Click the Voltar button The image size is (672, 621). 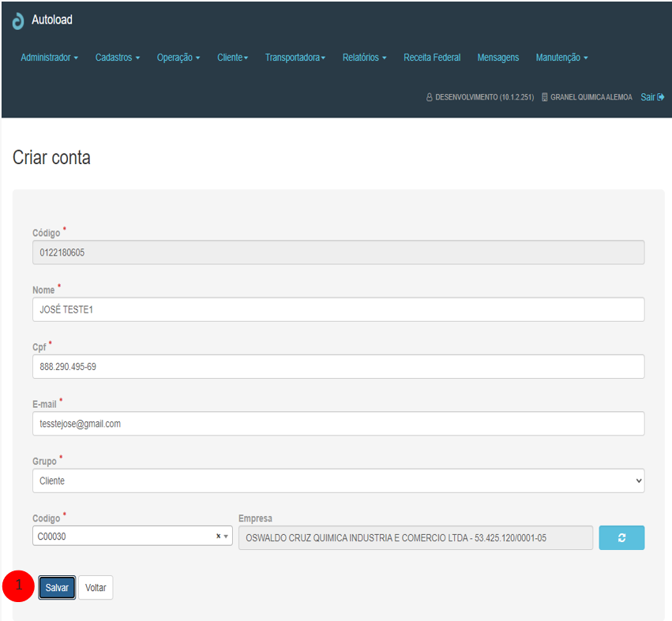coord(96,587)
